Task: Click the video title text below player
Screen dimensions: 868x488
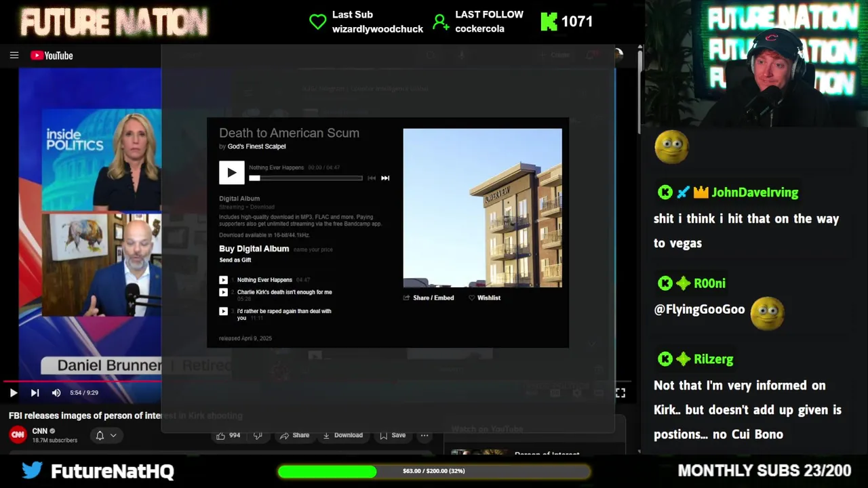Action: click(x=125, y=415)
